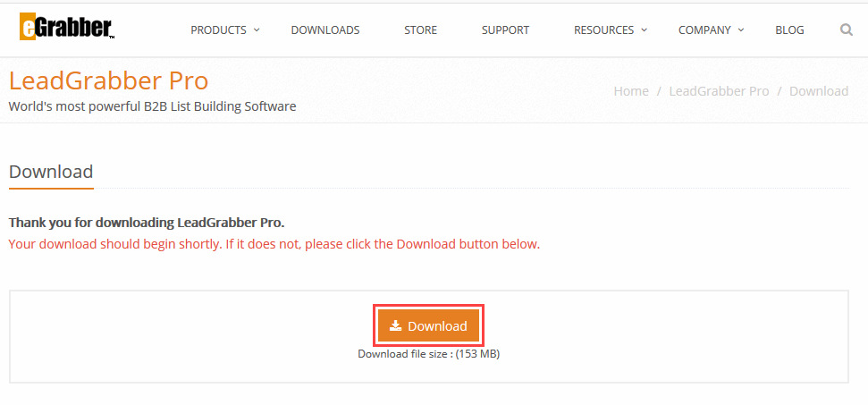Image resolution: width=868 pixels, height=405 pixels.
Task: Click the eGrabber logo
Action: click(x=67, y=27)
